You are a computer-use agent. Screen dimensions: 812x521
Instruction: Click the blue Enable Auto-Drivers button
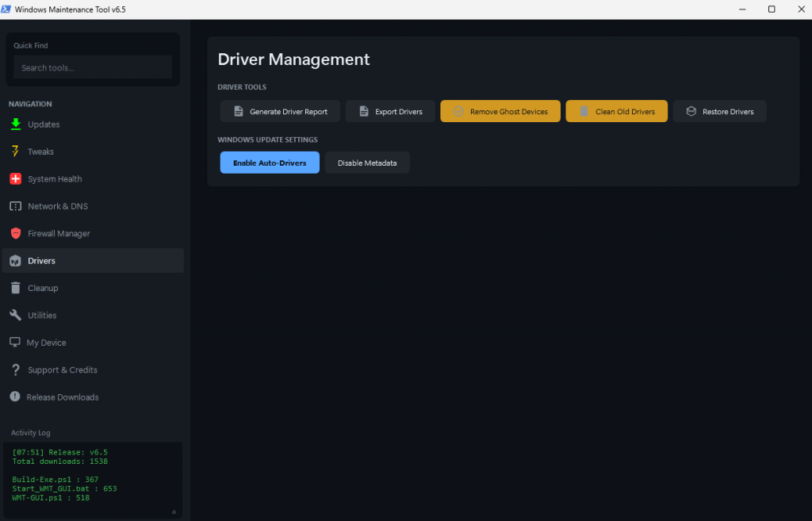(270, 163)
